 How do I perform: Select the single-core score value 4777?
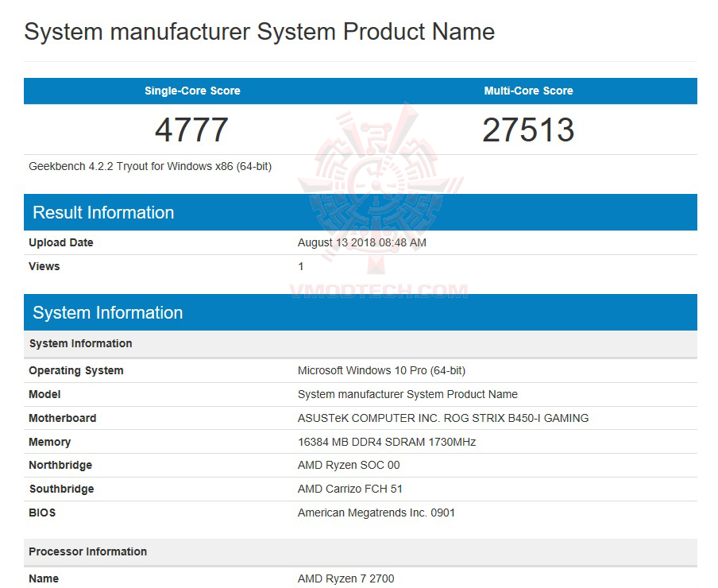(x=191, y=130)
